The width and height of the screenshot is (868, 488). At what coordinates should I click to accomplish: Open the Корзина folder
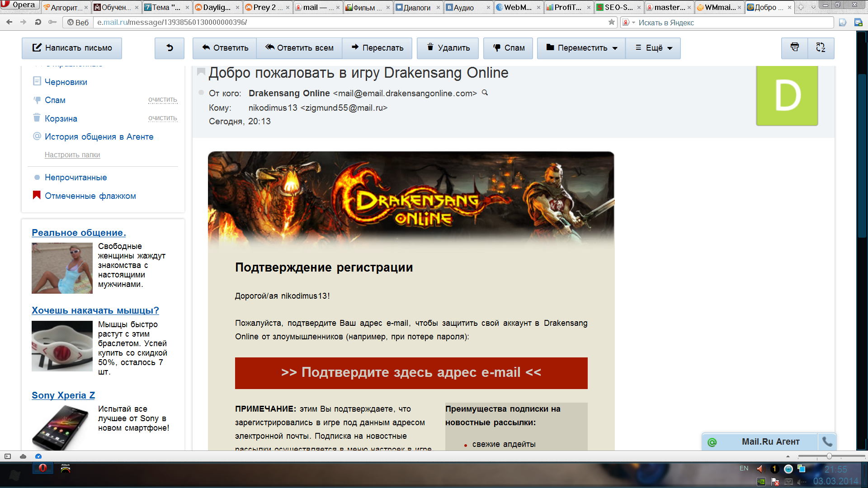[x=61, y=118]
